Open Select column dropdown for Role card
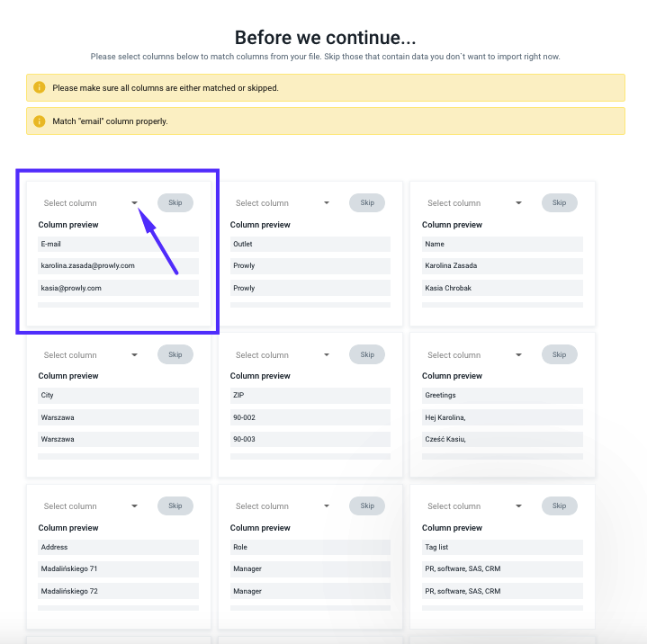This screenshot has height=644, width=647. pyautogui.click(x=283, y=506)
